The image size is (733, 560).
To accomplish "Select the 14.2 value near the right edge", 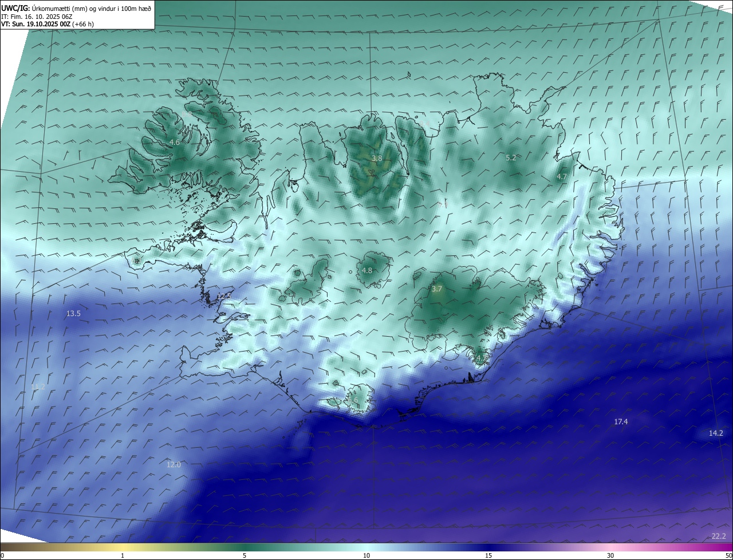I will pyautogui.click(x=716, y=433).
